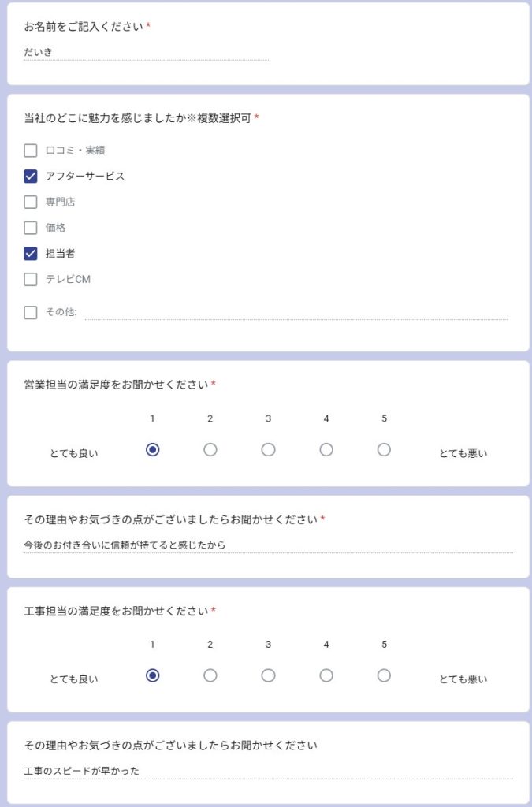Uncheck the アフターサービス checkbox
The width and height of the screenshot is (532, 807).
(x=31, y=176)
